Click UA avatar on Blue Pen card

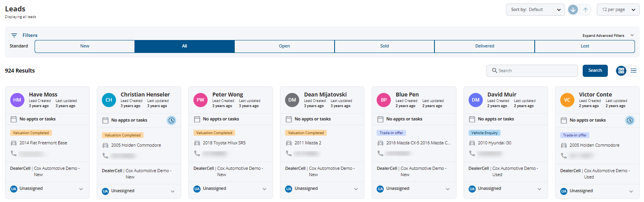380,189
